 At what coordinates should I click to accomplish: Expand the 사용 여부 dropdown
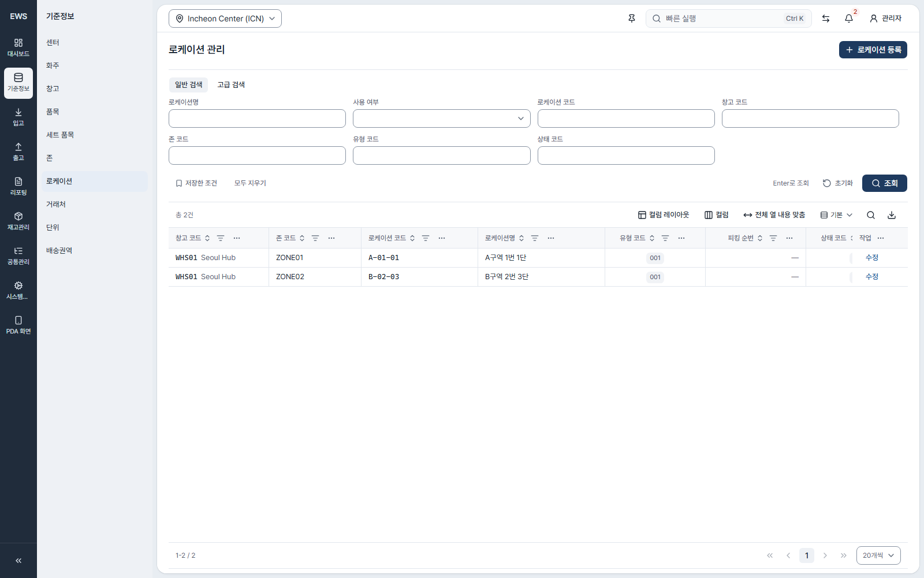pyautogui.click(x=442, y=118)
